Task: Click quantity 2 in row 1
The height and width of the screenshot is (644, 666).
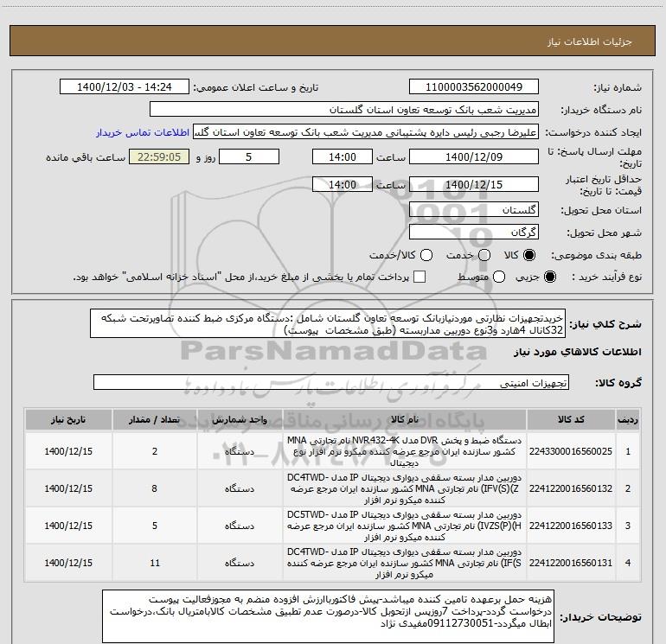Action: pos(155,451)
